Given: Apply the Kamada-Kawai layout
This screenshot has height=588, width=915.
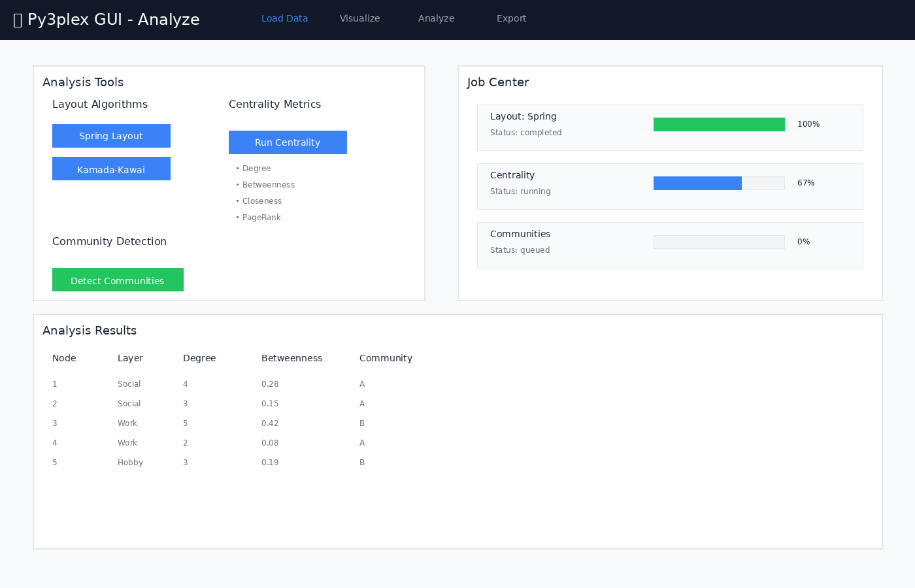Looking at the screenshot, I should [x=111, y=169].
